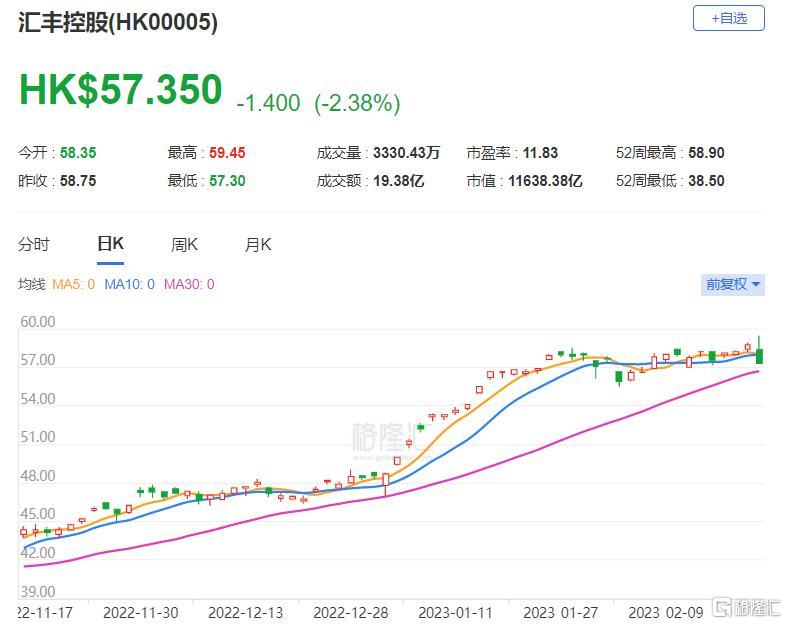Click the 60.00 price axis label
This screenshot has width=787, height=624.
pyautogui.click(x=38, y=322)
